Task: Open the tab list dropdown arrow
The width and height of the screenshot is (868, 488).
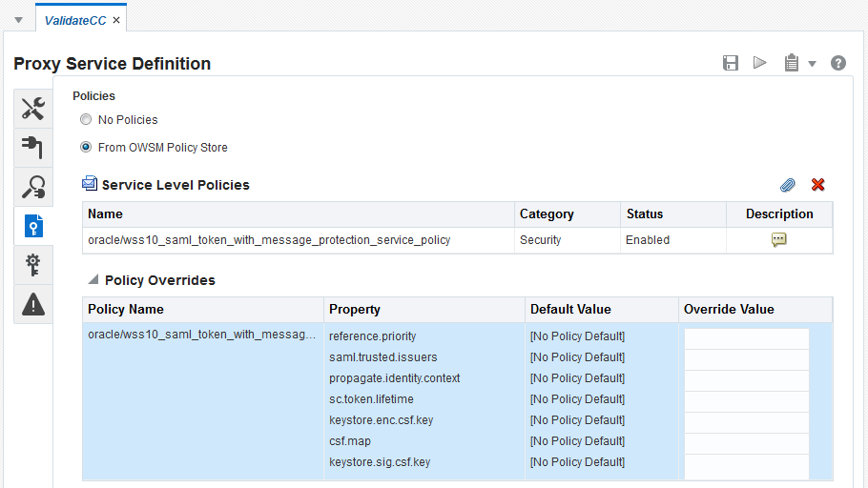Action: pyautogui.click(x=18, y=20)
